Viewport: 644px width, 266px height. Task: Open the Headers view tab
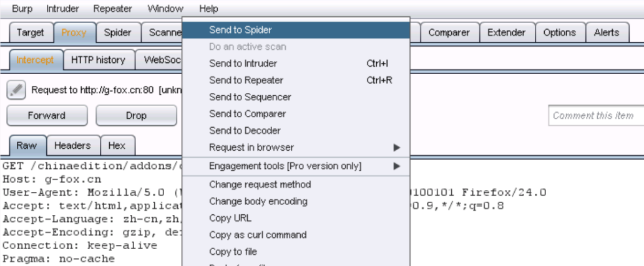point(72,146)
